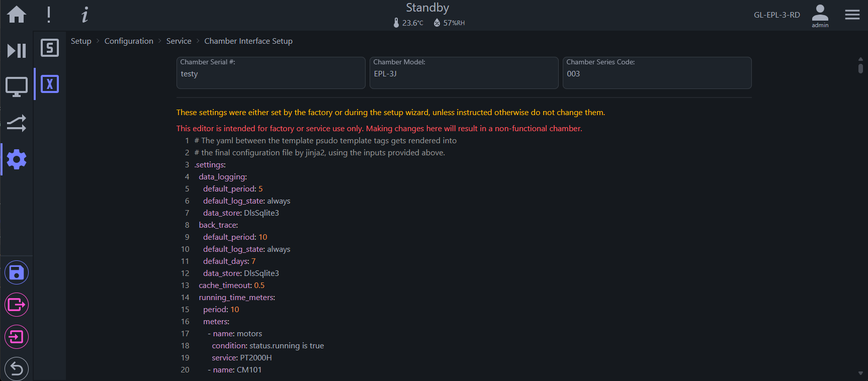Screen dimensions: 868x381
Task: Navigate to Service breadcrumb
Action: tap(179, 41)
